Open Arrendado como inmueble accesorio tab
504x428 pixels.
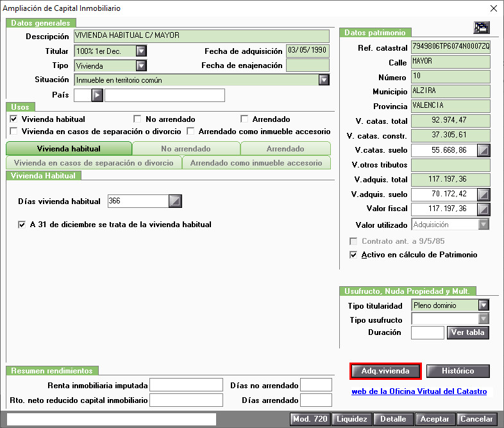tap(256, 163)
